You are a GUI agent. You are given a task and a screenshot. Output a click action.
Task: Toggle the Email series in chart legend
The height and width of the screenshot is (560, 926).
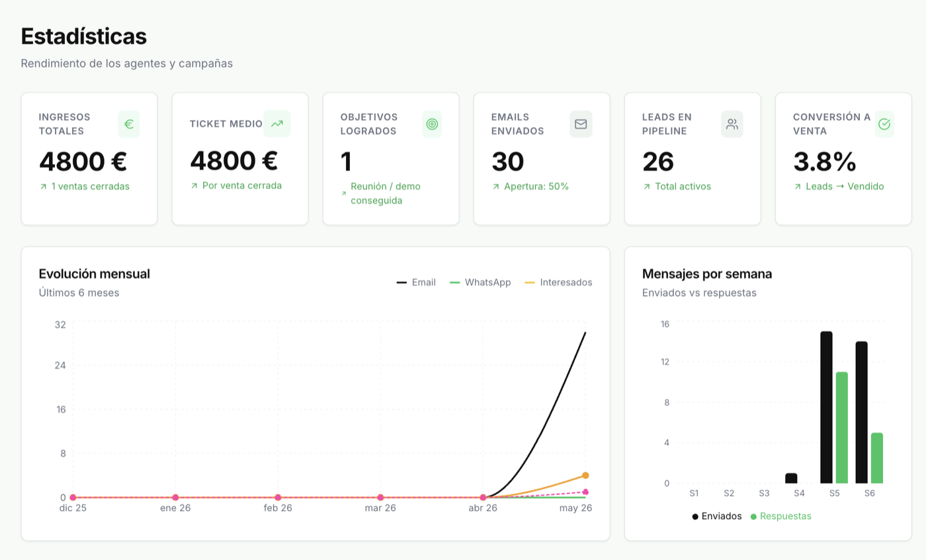tap(416, 282)
